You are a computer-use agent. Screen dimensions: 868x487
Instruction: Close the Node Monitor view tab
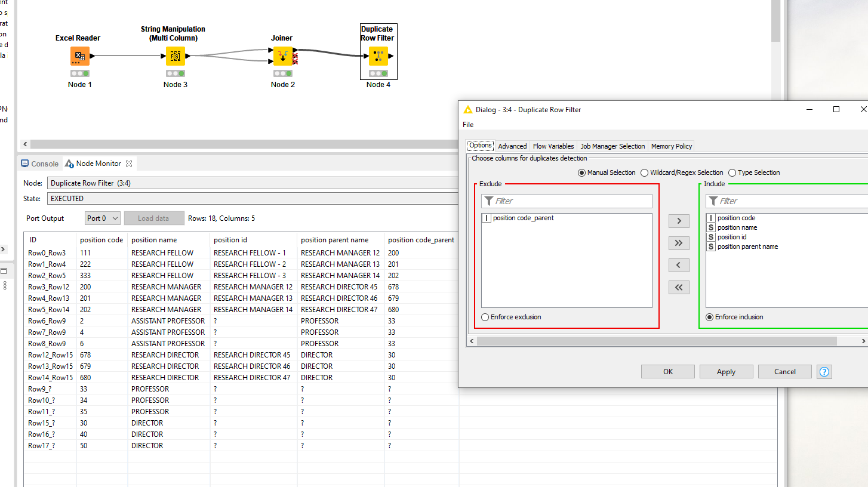[x=128, y=163]
